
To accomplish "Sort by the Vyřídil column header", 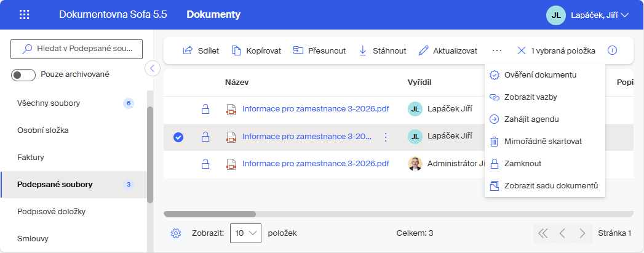I will [419, 82].
